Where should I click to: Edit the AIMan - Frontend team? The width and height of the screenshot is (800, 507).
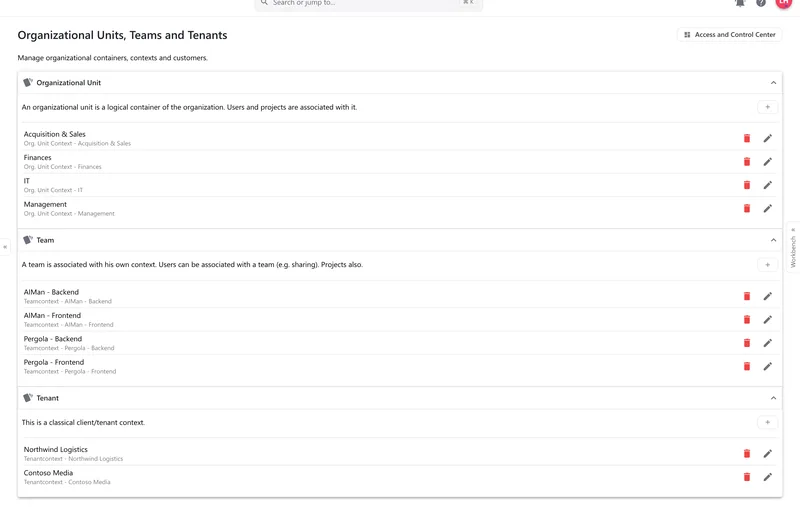pos(767,320)
